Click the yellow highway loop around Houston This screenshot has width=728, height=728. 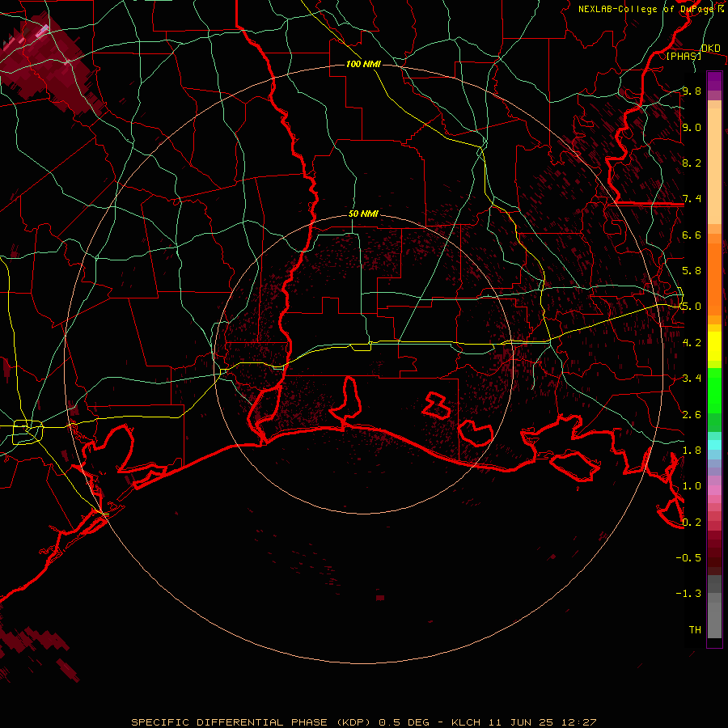coord(28,432)
